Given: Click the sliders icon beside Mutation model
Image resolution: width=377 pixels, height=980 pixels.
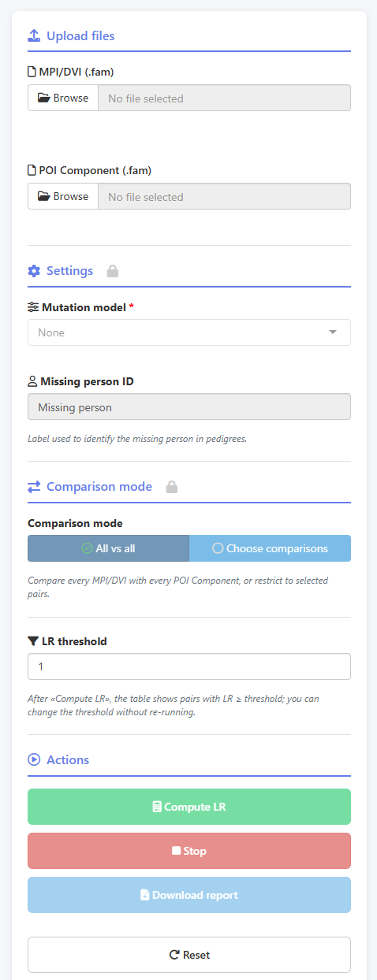Looking at the screenshot, I should 33,307.
